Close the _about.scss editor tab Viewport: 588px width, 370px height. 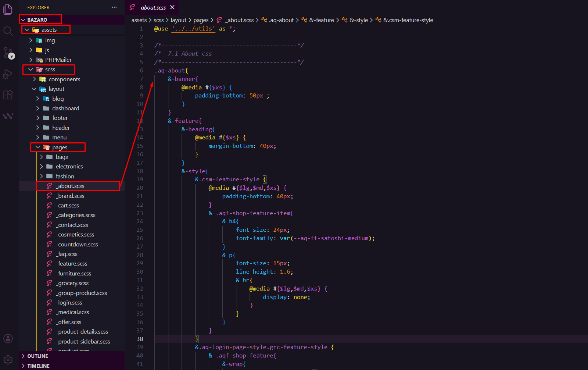(x=172, y=7)
